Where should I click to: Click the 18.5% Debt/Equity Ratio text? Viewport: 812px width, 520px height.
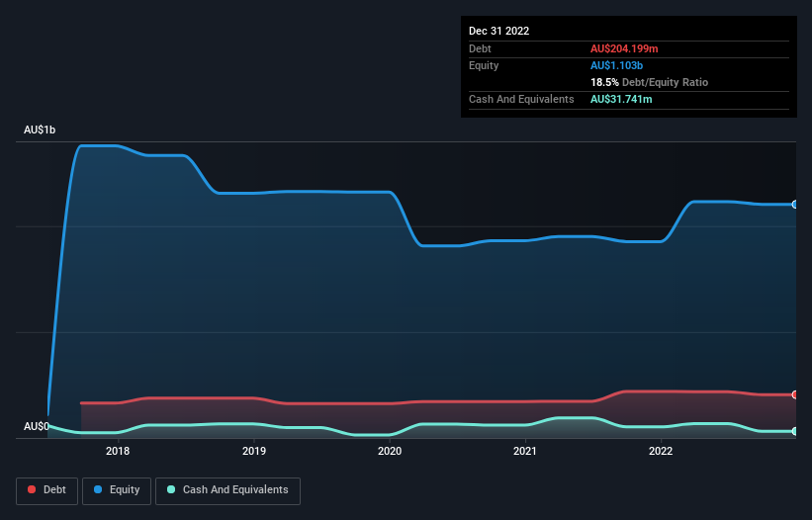pos(649,82)
